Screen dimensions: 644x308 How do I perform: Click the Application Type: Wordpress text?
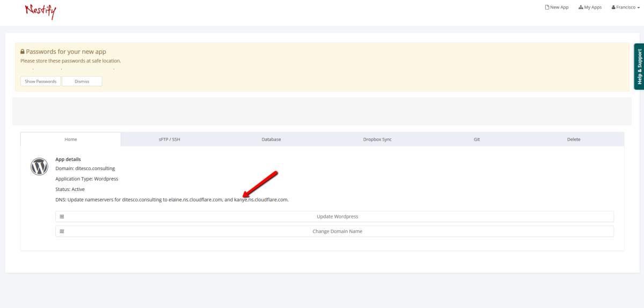point(86,179)
